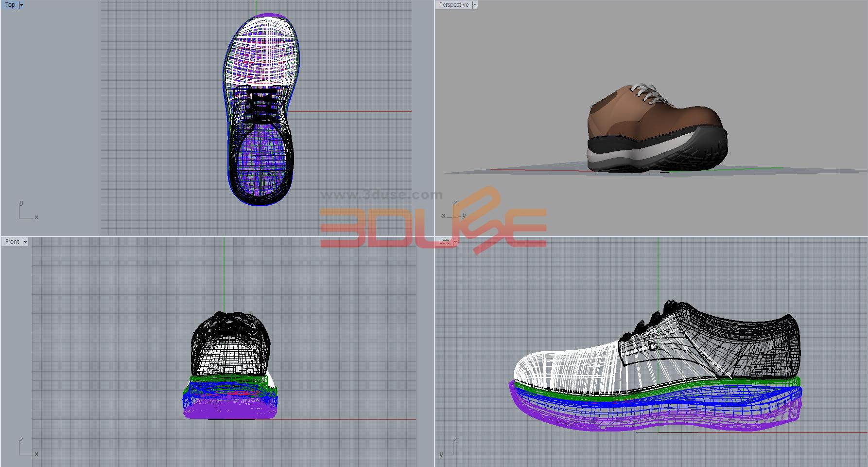Image resolution: width=868 pixels, height=467 pixels.
Task: Click the axis icon in Left viewport
Action: point(448,449)
